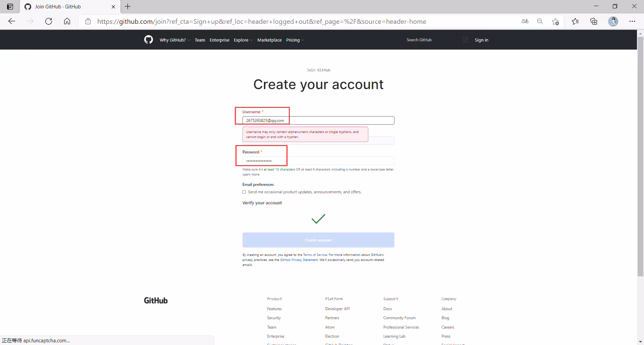Viewport: 644px width, 345px height.
Task: Open the Team menu item
Action: pyautogui.click(x=200, y=40)
